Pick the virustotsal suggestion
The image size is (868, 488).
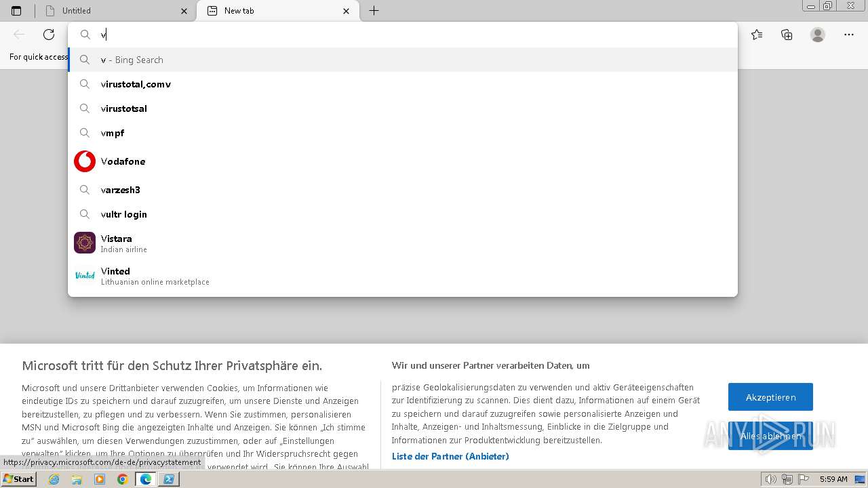coord(403,108)
